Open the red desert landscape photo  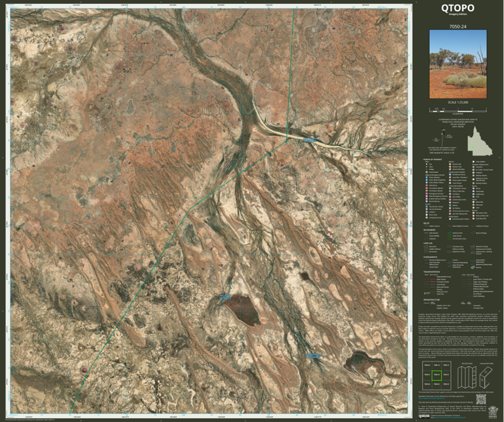tap(458, 64)
